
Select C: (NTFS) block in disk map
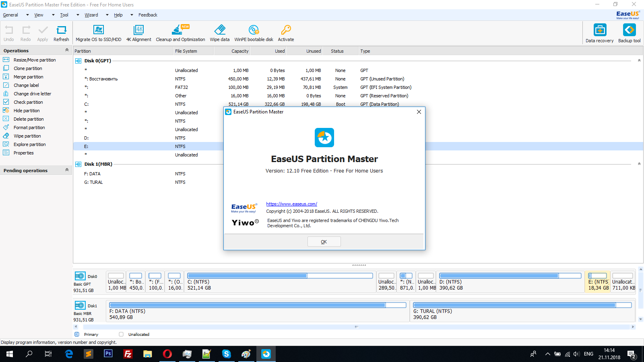tap(280, 282)
